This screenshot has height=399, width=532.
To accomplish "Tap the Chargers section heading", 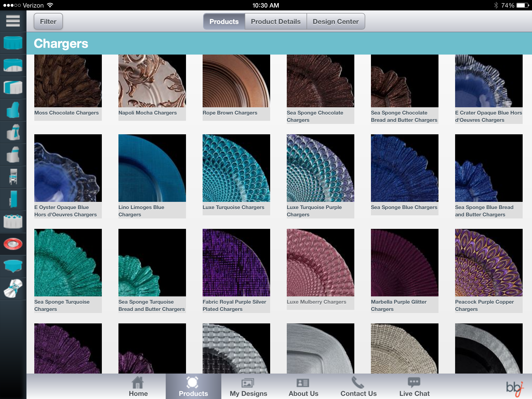I will click(x=61, y=43).
